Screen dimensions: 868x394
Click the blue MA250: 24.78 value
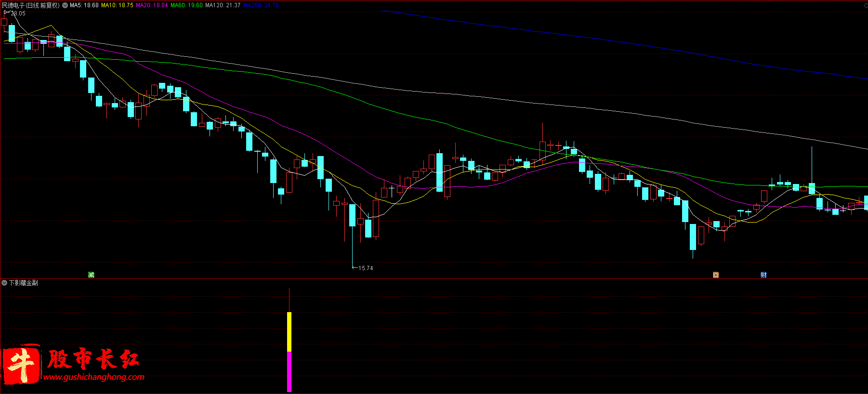(261, 5)
